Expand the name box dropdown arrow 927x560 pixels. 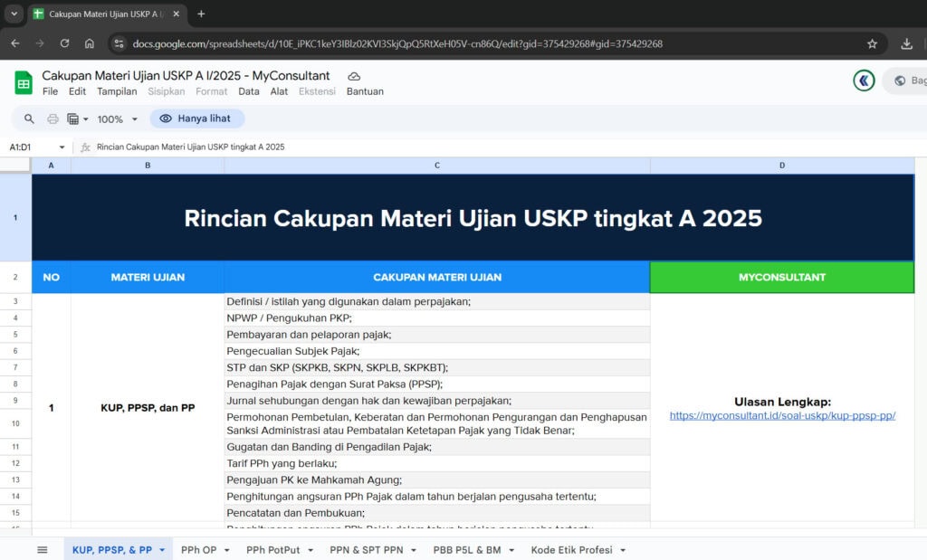[x=62, y=147]
